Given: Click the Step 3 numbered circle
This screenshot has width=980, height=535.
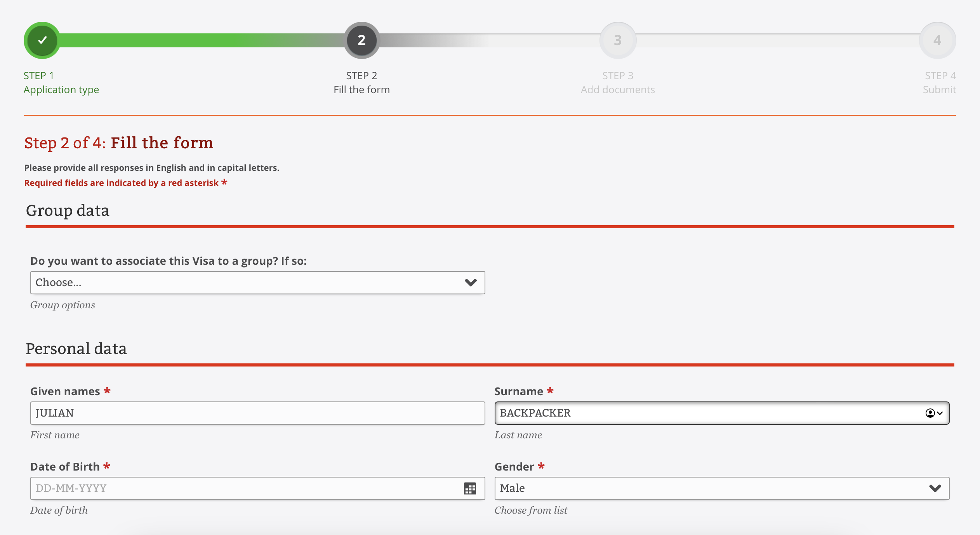Looking at the screenshot, I should click(x=618, y=40).
